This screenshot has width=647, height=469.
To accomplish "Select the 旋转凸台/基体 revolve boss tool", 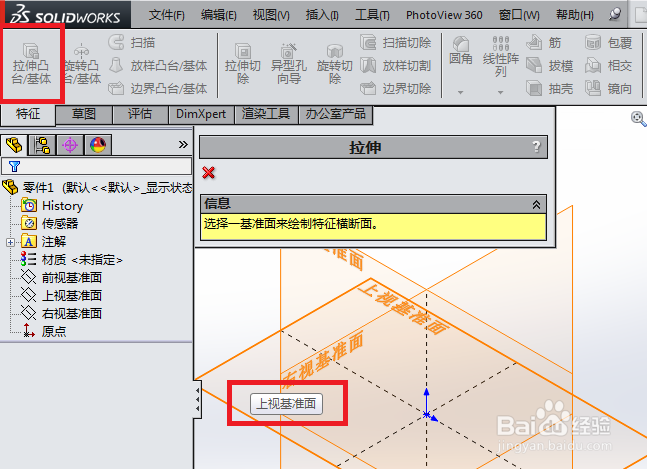I will pos(83,64).
